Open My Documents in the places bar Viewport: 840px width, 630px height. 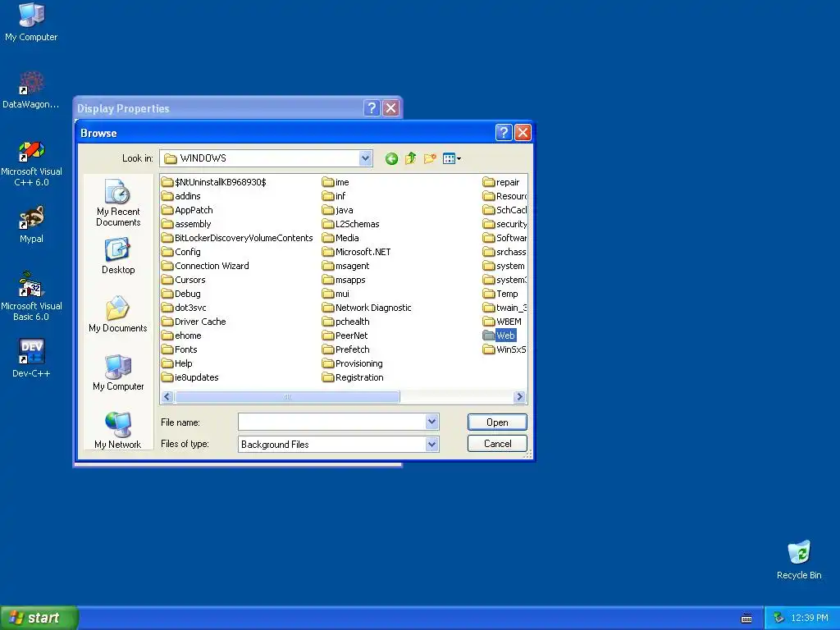pyautogui.click(x=118, y=314)
